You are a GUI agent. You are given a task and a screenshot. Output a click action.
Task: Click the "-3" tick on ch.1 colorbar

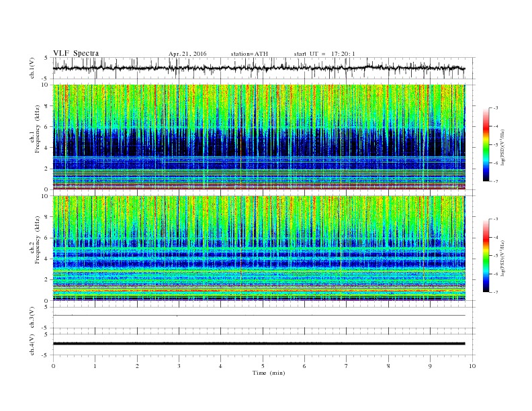(496, 108)
